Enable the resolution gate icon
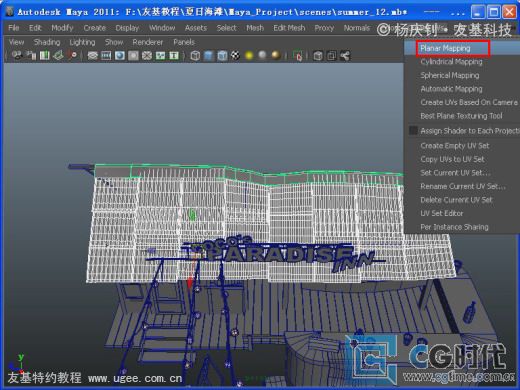Screen dimensions: 520x390 click(x=120, y=56)
